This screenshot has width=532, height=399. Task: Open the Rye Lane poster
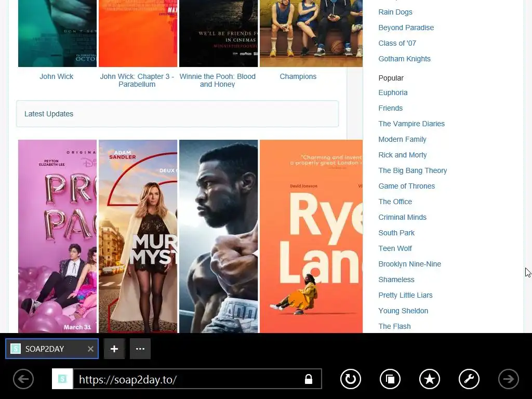[311, 236]
